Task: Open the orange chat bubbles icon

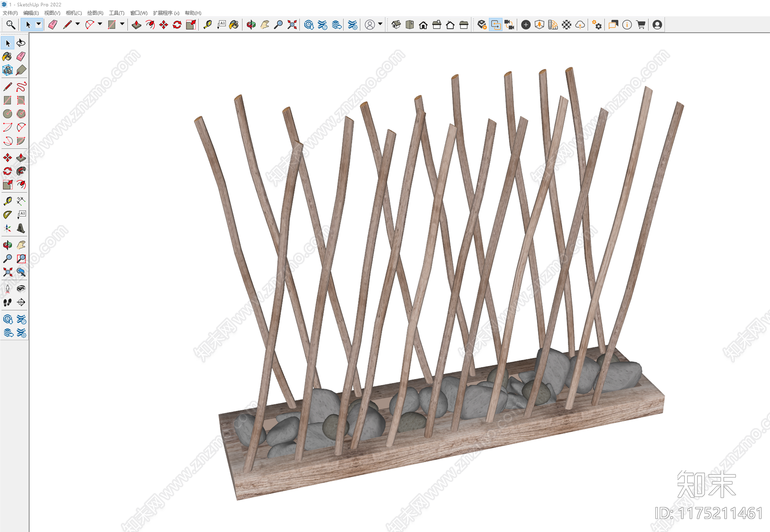Action: pyautogui.click(x=613, y=25)
